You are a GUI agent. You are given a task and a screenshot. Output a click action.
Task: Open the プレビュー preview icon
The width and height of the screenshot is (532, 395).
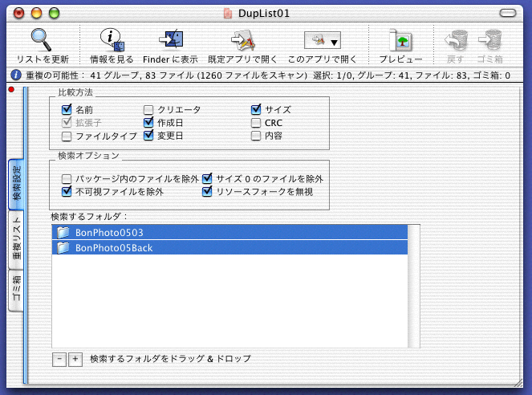coord(400,39)
